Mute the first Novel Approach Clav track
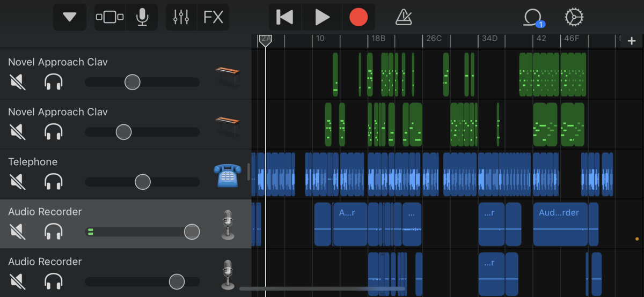644x297 pixels. (18, 82)
